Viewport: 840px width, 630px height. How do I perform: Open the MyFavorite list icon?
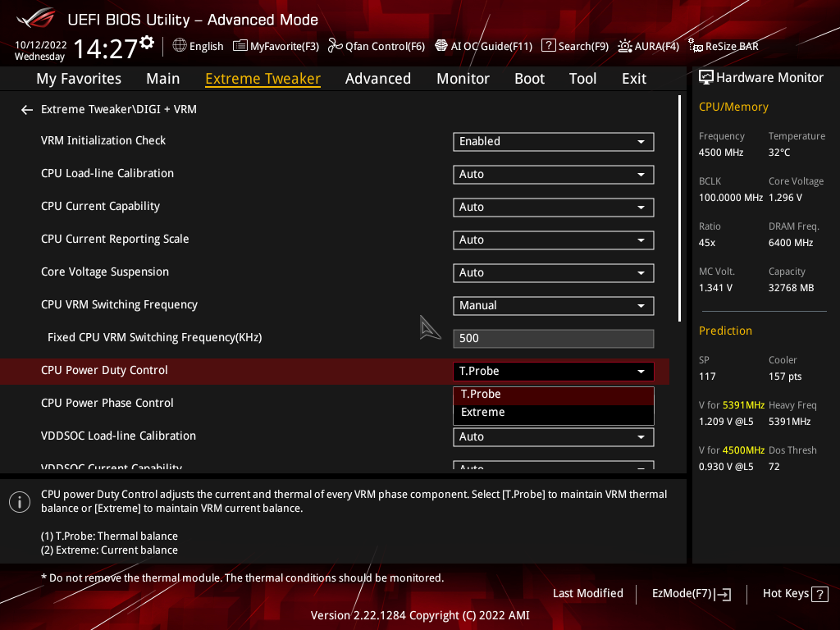pos(240,46)
